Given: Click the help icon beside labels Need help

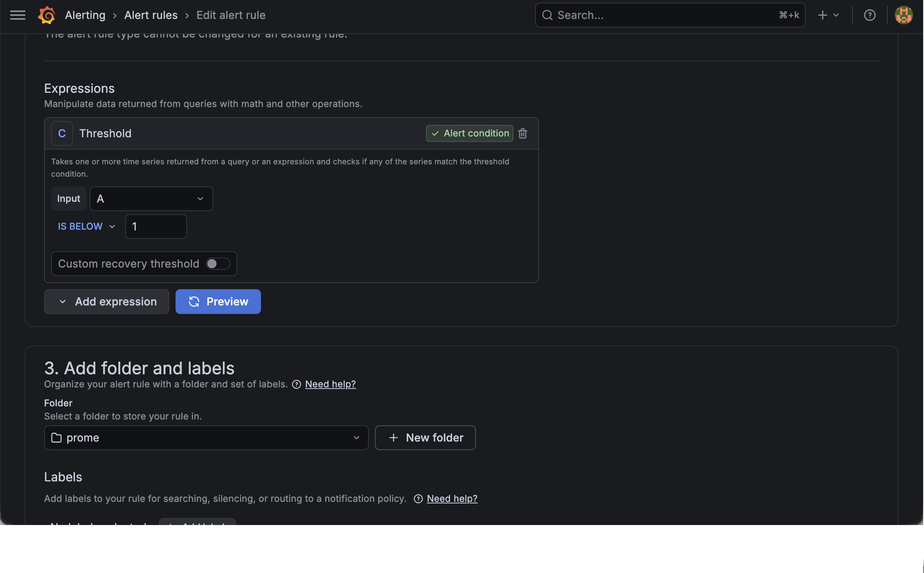Looking at the screenshot, I should tap(418, 499).
